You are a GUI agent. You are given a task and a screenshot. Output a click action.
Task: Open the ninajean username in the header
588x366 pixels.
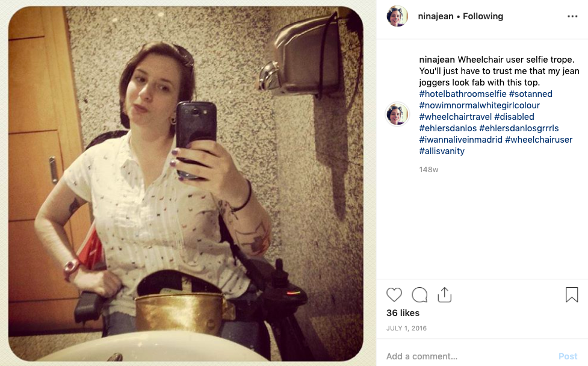(x=436, y=16)
